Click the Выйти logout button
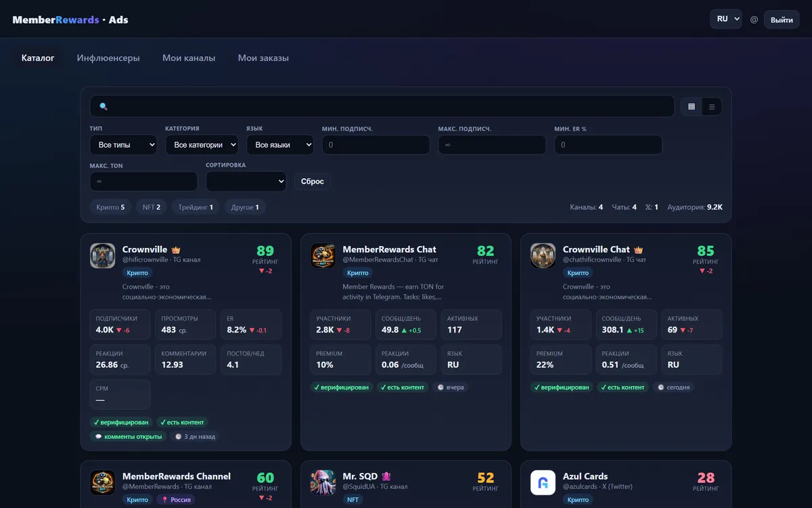The height and width of the screenshot is (508, 812). [x=782, y=20]
